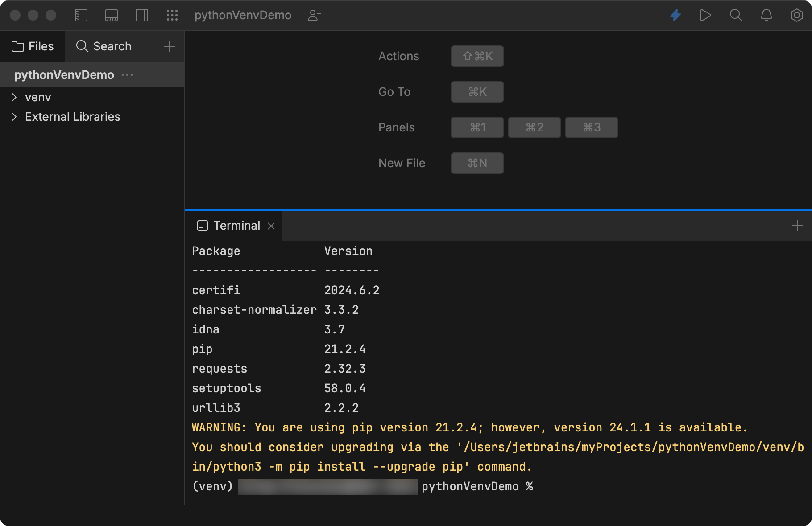Image resolution: width=812 pixels, height=526 pixels.
Task: Toggle the right panel visibility
Action: [141, 15]
